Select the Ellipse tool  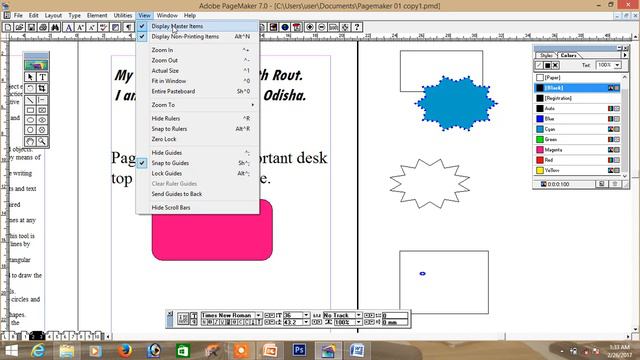[30, 120]
